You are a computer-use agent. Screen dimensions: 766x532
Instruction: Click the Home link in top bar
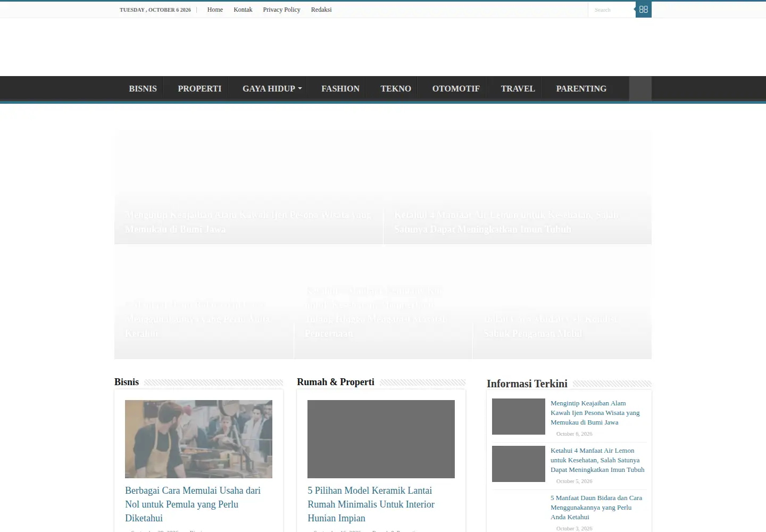[215, 10]
